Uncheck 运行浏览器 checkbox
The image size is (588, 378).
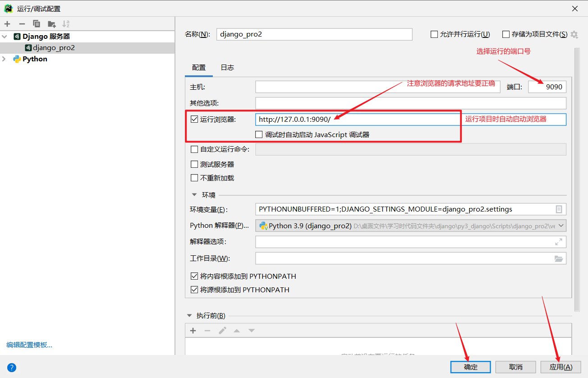click(194, 120)
